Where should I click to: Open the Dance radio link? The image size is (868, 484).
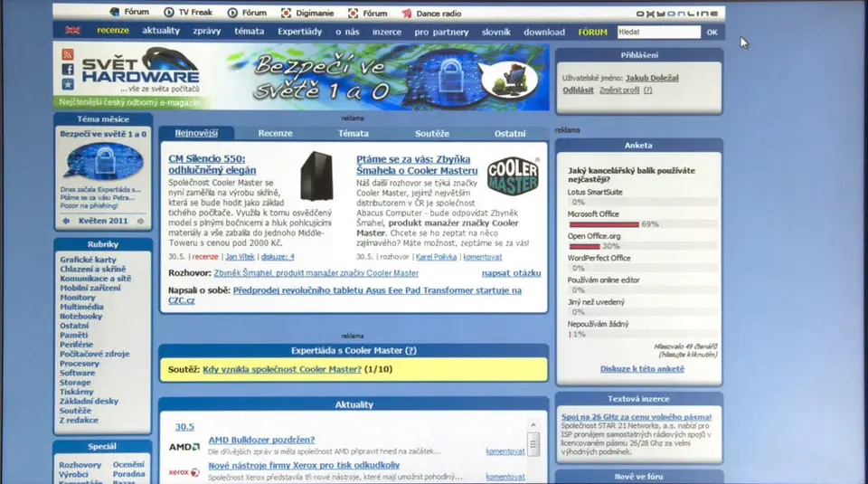(x=431, y=14)
